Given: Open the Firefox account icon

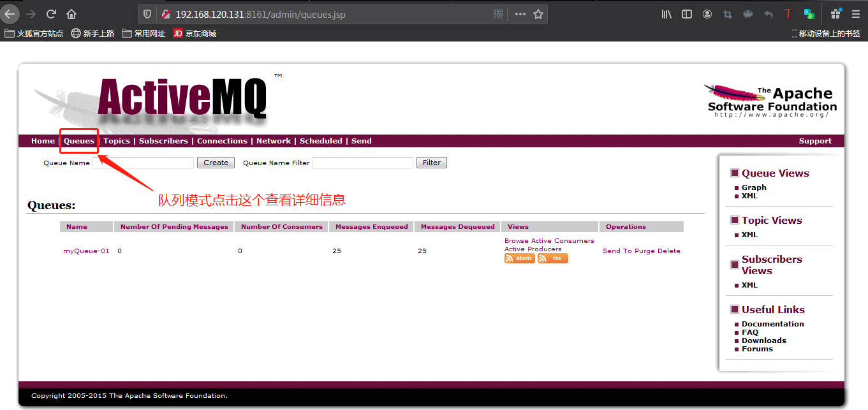Looking at the screenshot, I should click(x=707, y=14).
